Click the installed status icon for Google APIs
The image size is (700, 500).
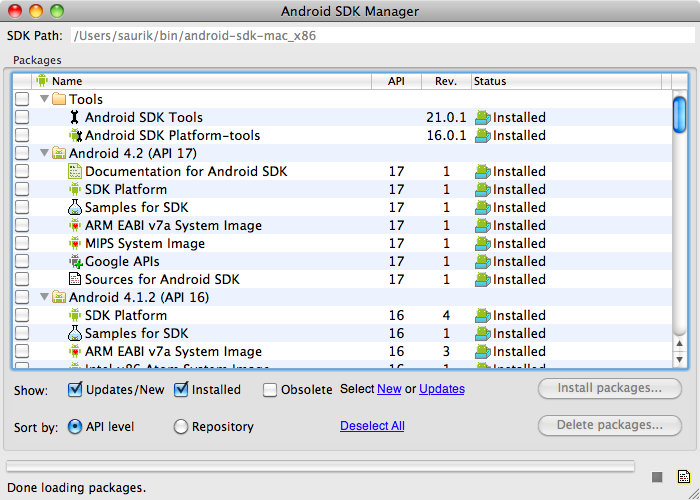pos(483,261)
